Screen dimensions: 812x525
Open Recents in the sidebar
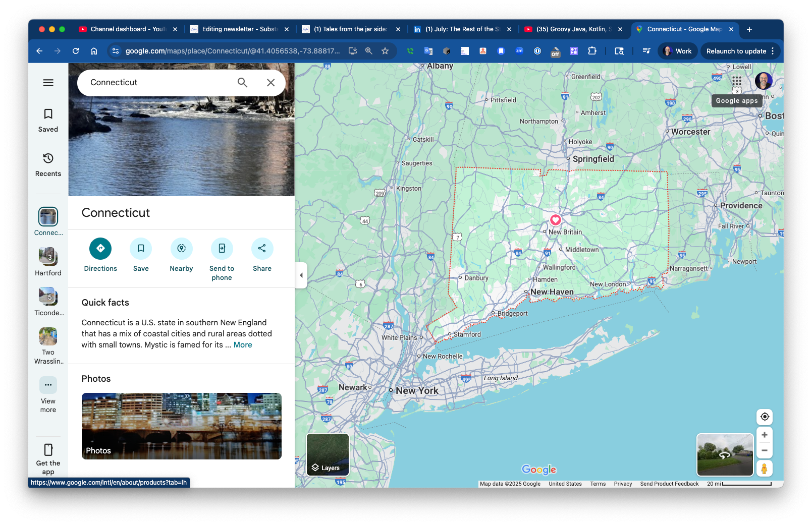point(48,165)
